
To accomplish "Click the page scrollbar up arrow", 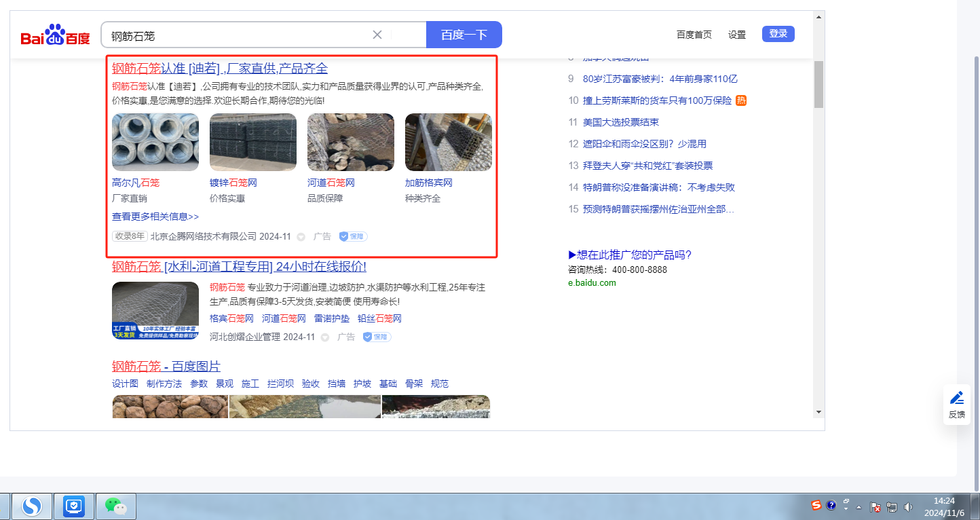I will pyautogui.click(x=818, y=16).
